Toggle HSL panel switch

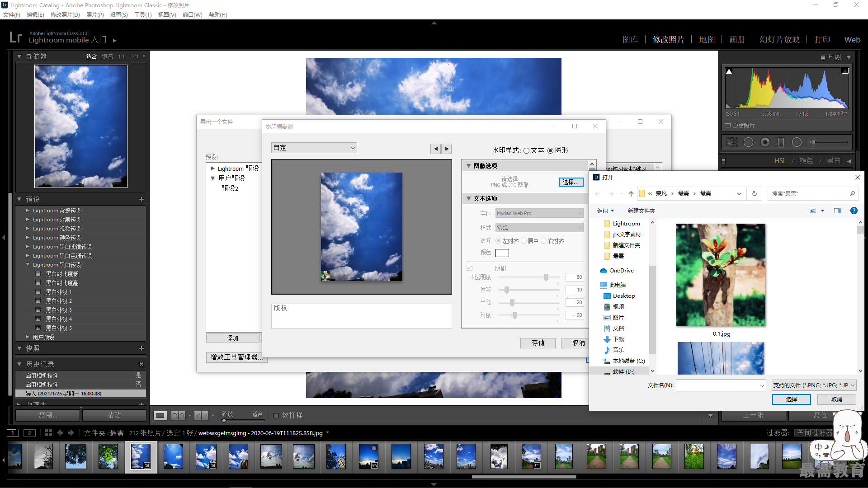[723, 161]
